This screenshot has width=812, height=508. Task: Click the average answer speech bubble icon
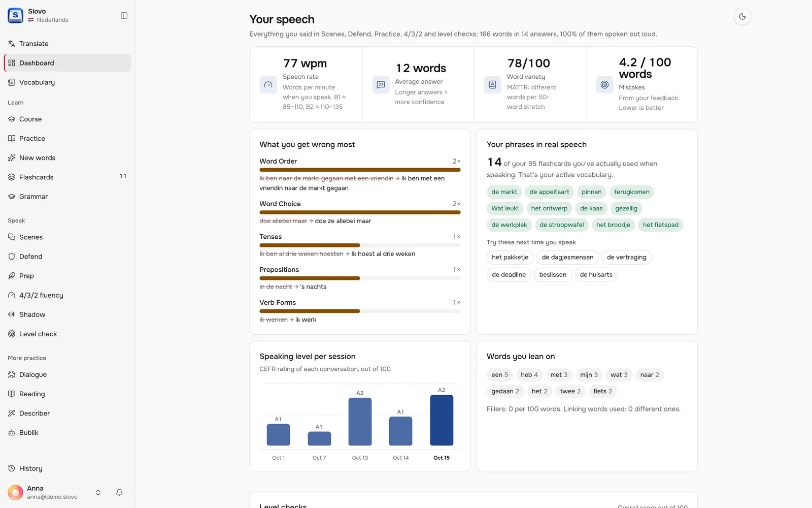pos(381,85)
